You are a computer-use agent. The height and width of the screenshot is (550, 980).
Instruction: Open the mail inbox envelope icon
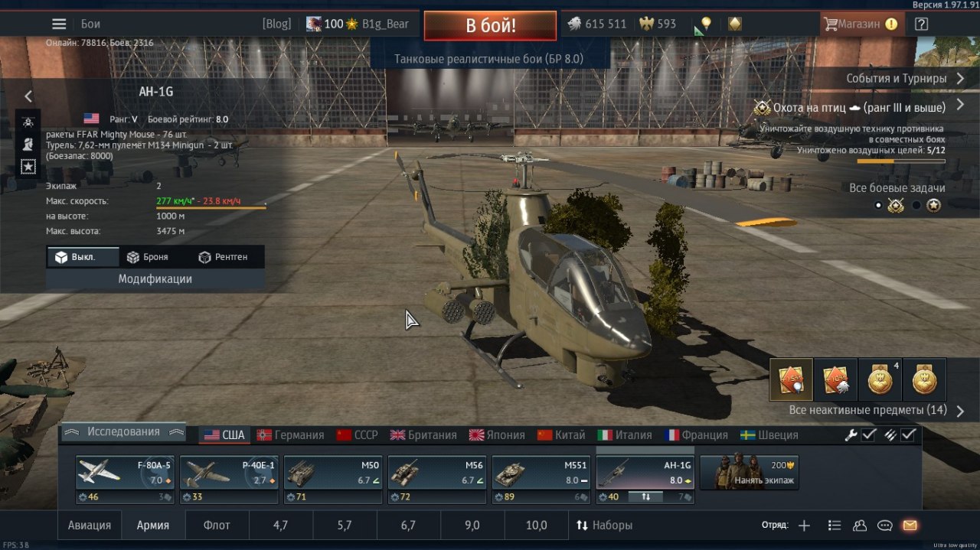coord(910,526)
